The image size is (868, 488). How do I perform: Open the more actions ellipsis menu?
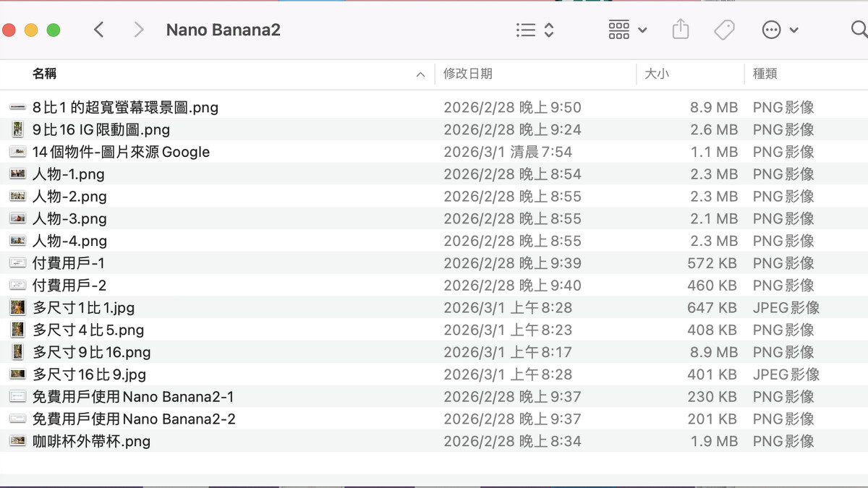pos(780,30)
